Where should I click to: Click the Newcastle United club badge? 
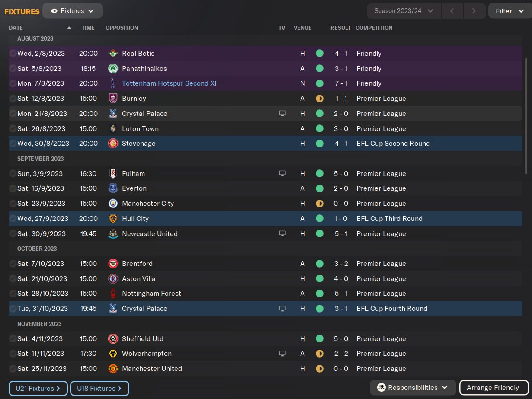pyautogui.click(x=113, y=234)
